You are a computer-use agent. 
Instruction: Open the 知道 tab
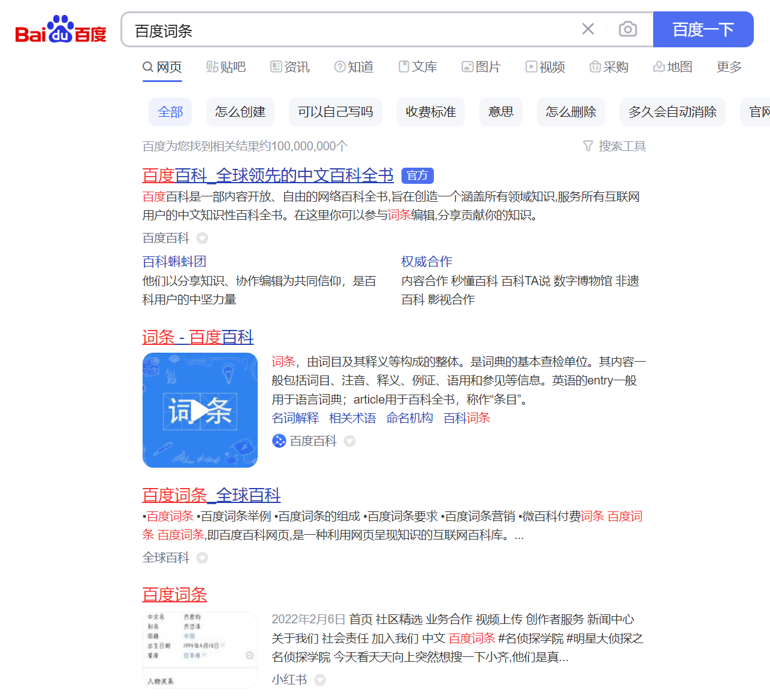354,67
